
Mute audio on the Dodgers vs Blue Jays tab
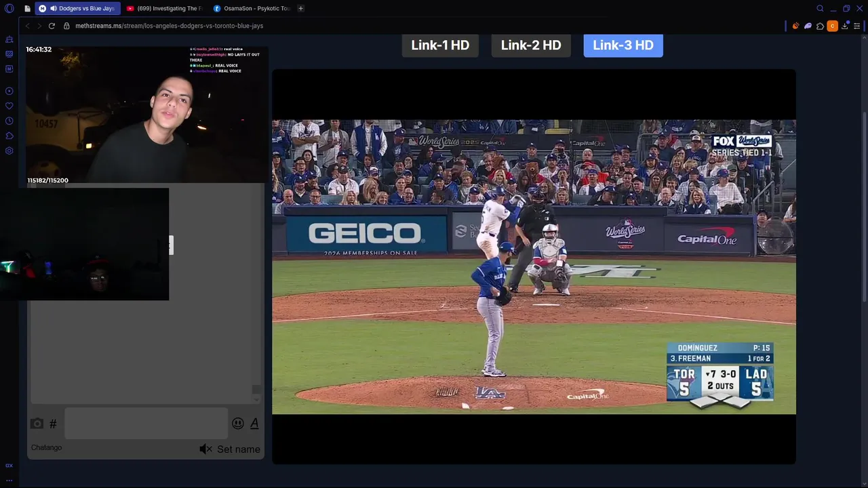pos(53,8)
